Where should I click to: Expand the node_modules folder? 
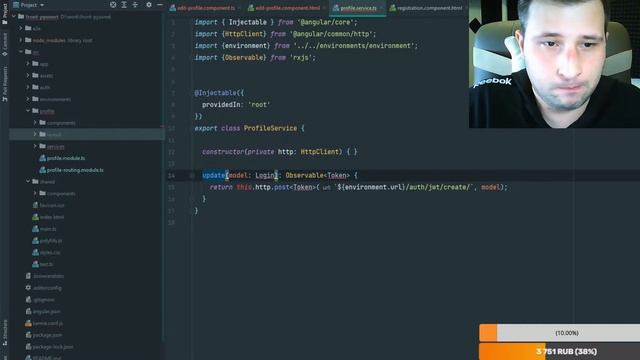(21, 40)
